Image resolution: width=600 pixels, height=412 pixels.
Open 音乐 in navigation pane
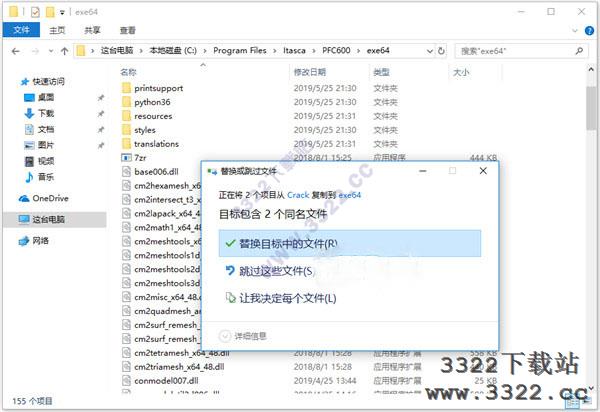pyautogui.click(x=46, y=177)
